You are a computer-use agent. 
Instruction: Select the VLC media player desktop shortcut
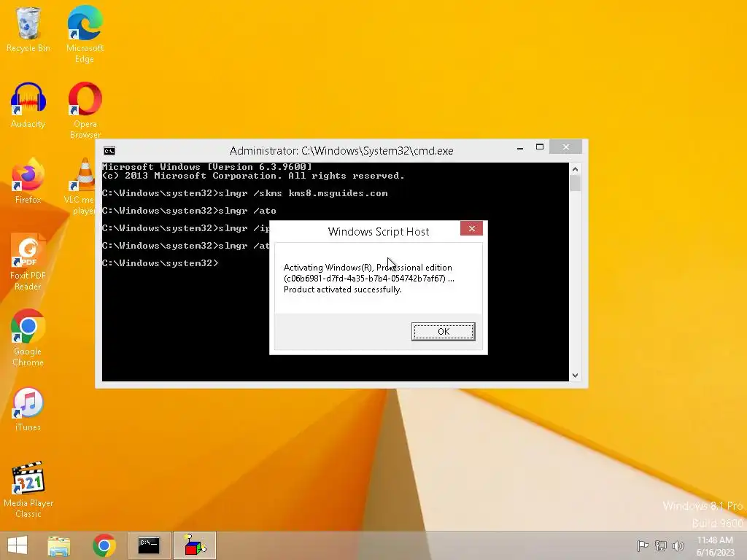(82, 187)
